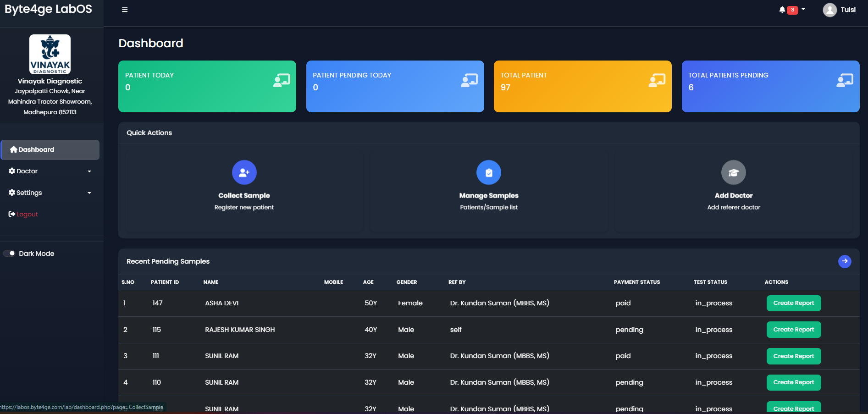Click the patient icon on Total Patient card
The image size is (868, 414).
657,80
